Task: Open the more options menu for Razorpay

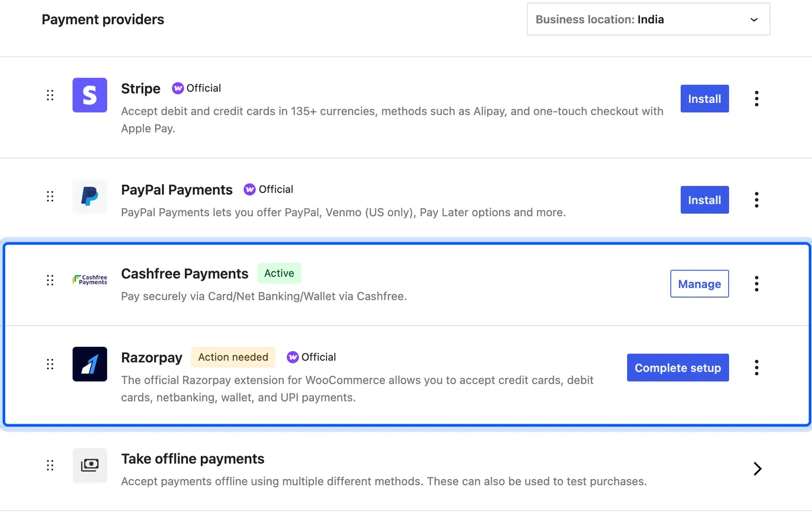Action: pyautogui.click(x=757, y=368)
